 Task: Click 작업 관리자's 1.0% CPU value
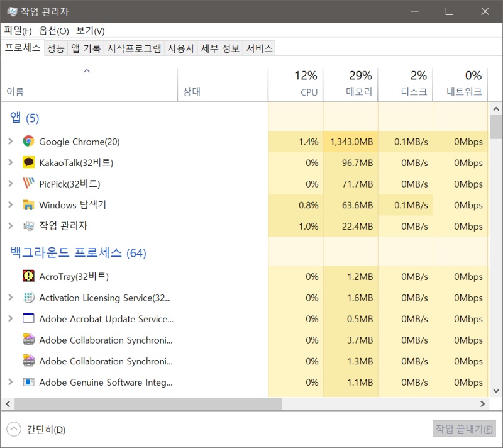coord(308,227)
